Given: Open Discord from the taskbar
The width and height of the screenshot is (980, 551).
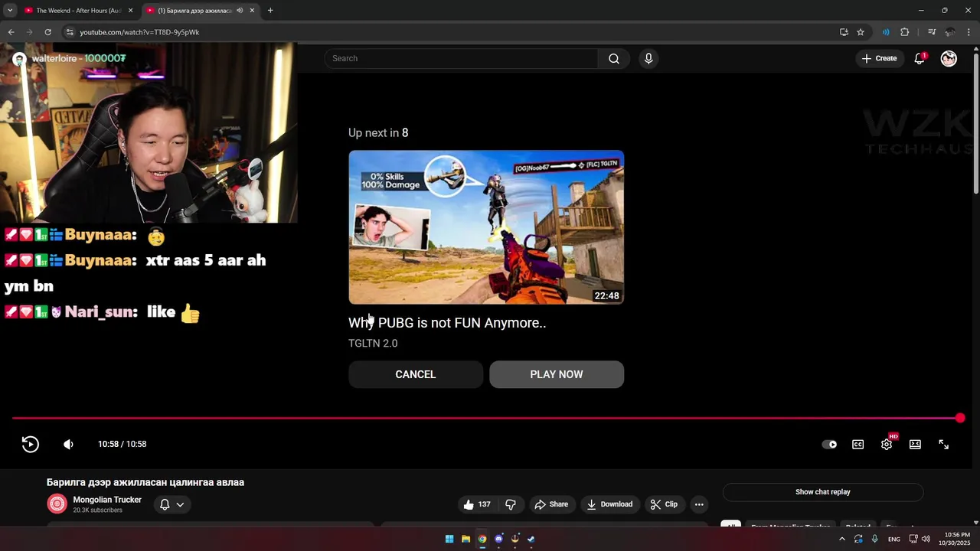Looking at the screenshot, I should 498,540.
